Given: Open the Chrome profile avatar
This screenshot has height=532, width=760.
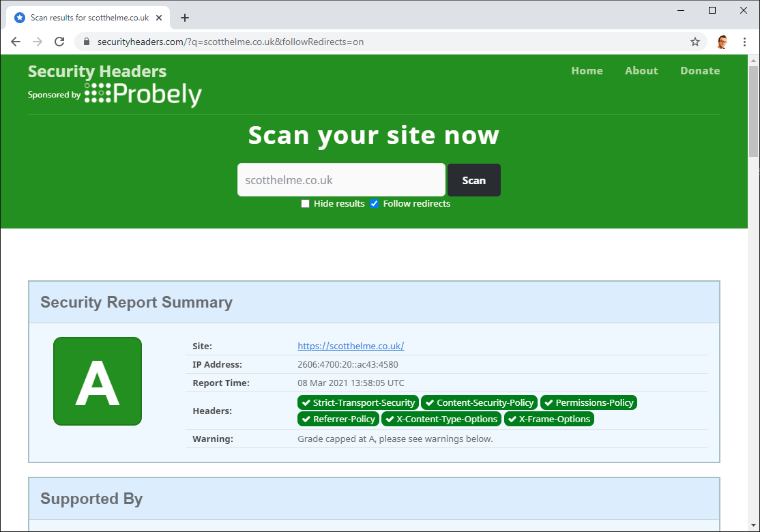Looking at the screenshot, I should click(722, 42).
